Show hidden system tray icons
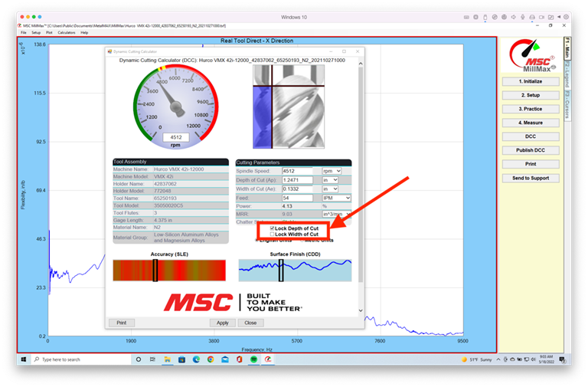 coord(498,359)
